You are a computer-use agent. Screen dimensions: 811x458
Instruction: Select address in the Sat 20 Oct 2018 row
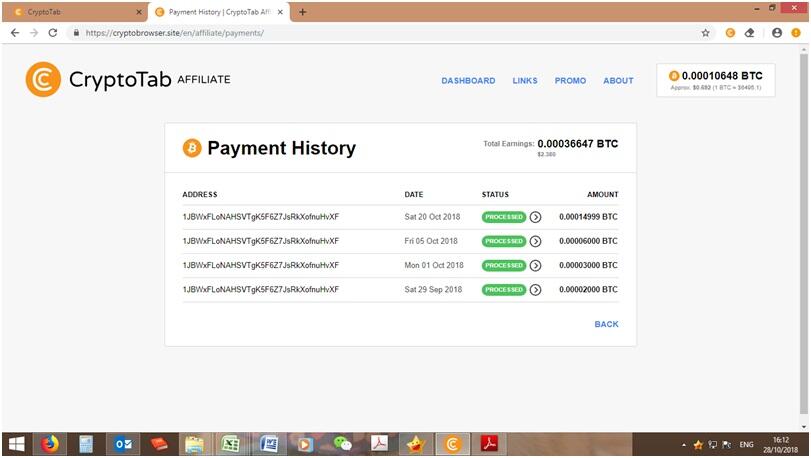pyautogui.click(x=261, y=217)
